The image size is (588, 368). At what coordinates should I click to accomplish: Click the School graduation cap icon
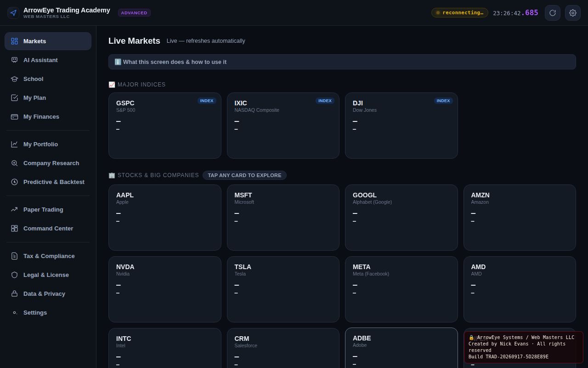pos(14,79)
